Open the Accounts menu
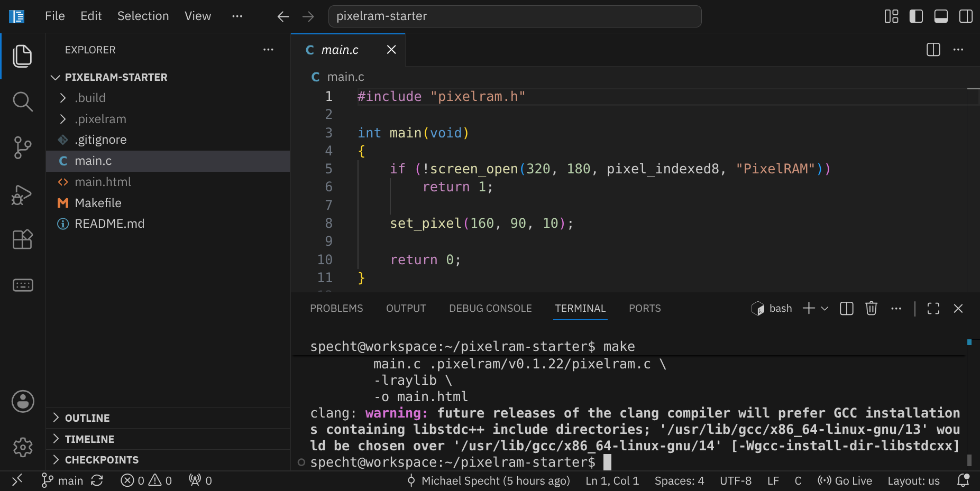 tap(23, 402)
